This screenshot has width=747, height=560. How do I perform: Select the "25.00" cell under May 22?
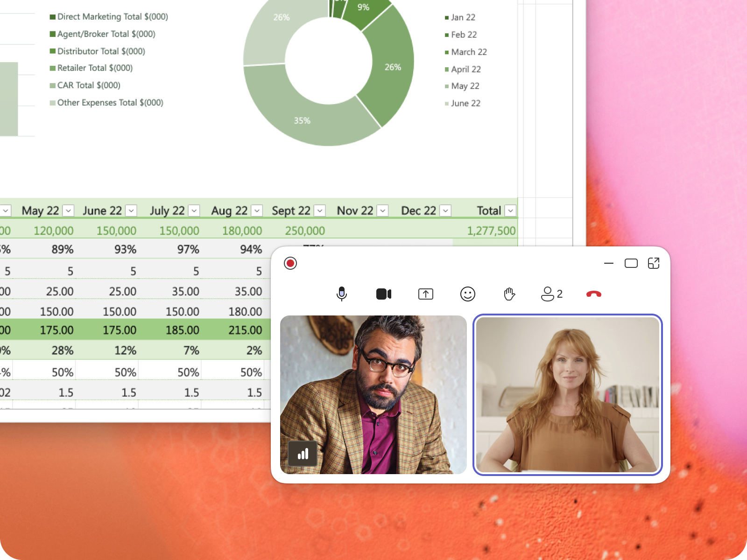[60, 291]
